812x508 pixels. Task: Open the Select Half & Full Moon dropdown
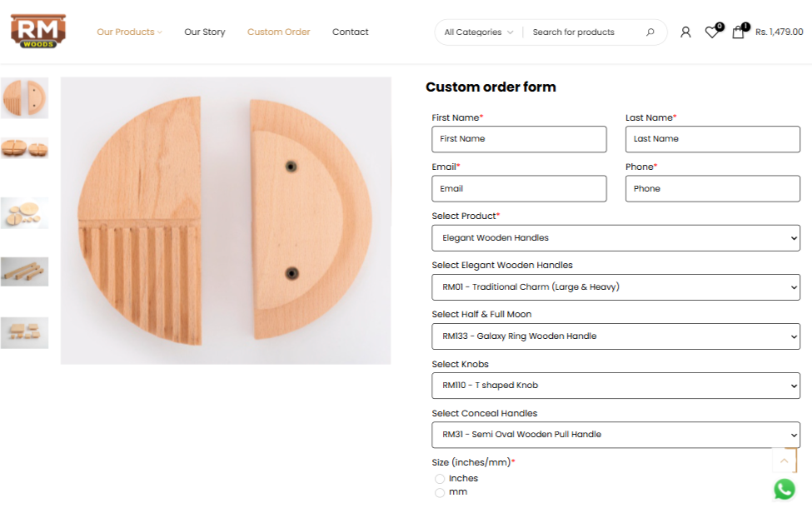(x=615, y=336)
